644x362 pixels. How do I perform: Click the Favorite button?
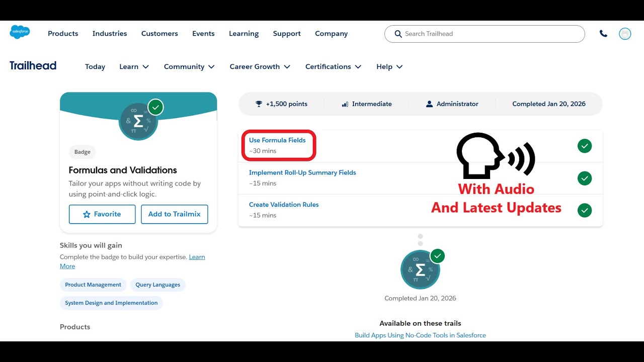[102, 214]
